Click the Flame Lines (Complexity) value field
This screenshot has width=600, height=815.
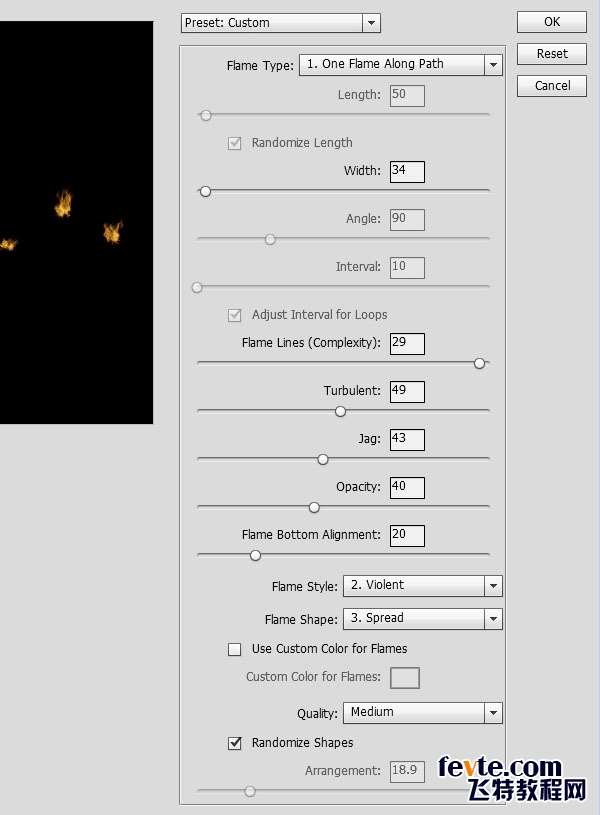(x=407, y=343)
